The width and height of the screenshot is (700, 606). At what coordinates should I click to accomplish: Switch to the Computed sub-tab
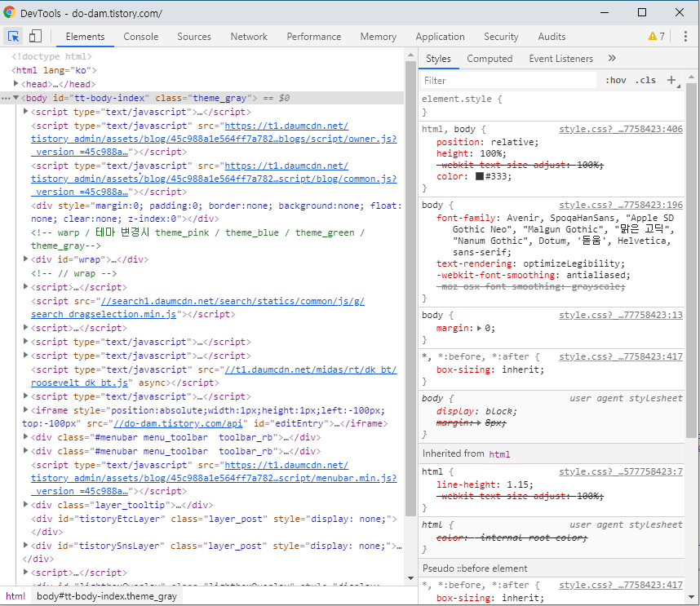[x=490, y=59]
